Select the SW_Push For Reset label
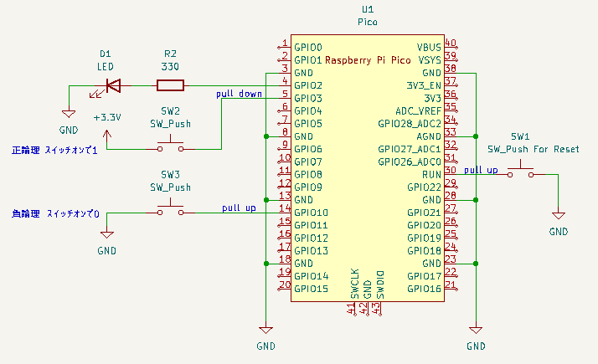598x364 pixels. [x=534, y=149]
